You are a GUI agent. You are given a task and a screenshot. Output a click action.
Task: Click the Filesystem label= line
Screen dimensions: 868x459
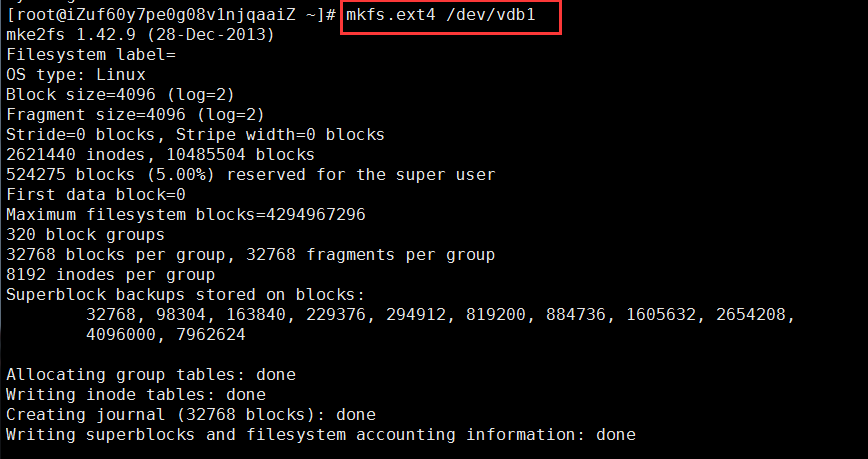click(90, 55)
